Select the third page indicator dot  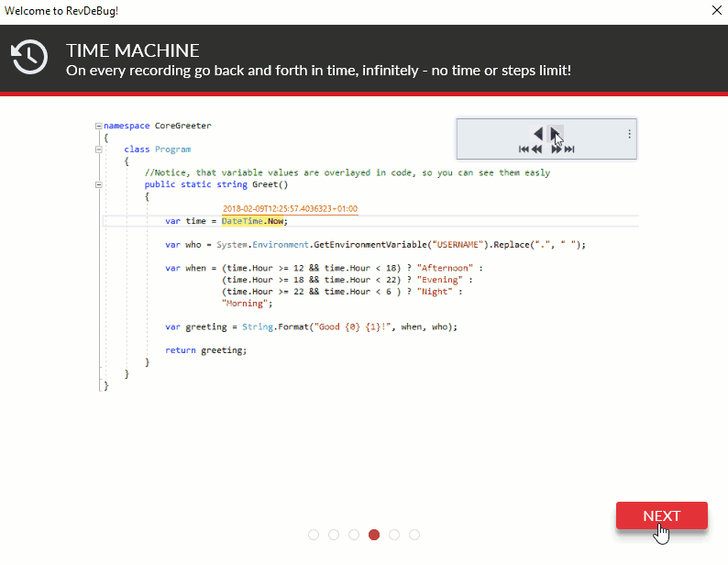[x=354, y=535]
